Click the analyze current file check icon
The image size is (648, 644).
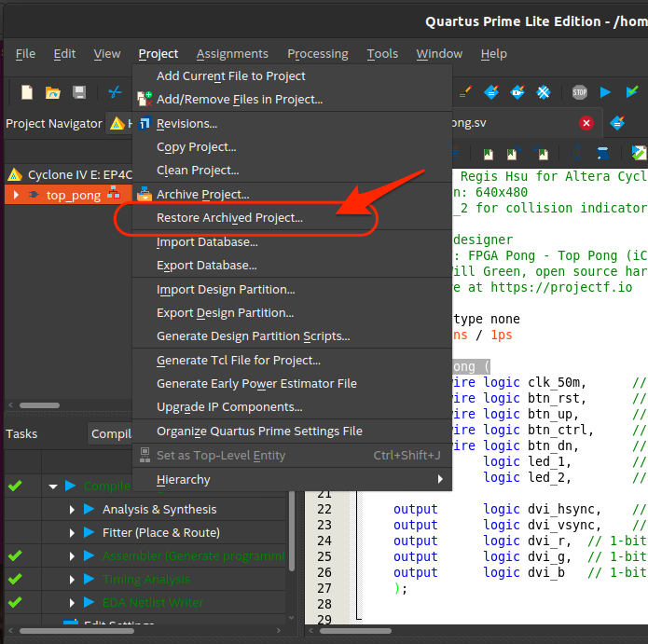pyautogui.click(x=639, y=153)
